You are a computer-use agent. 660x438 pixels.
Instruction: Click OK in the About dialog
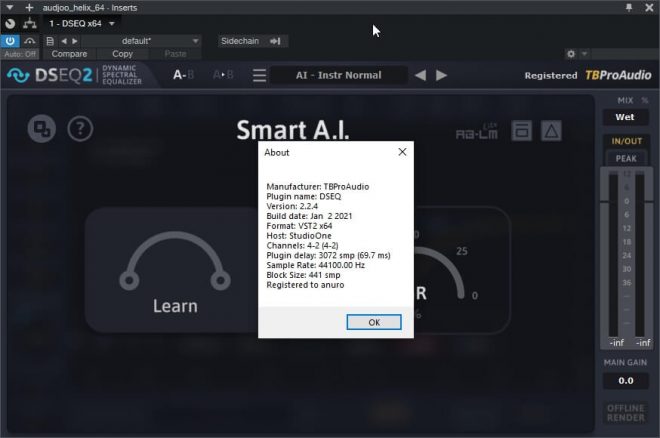[x=374, y=322]
